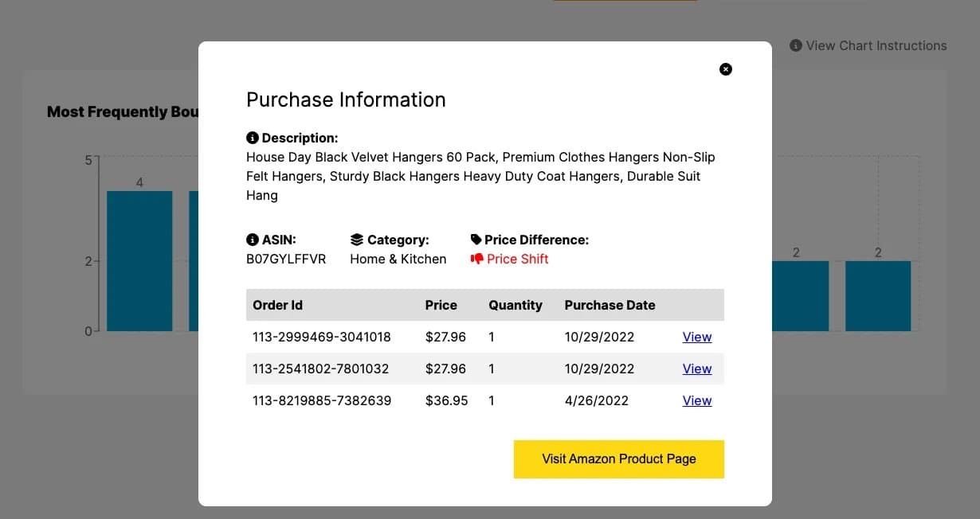This screenshot has height=519, width=980.
Task: Click order id 113-2999469-3041018
Action: point(322,337)
